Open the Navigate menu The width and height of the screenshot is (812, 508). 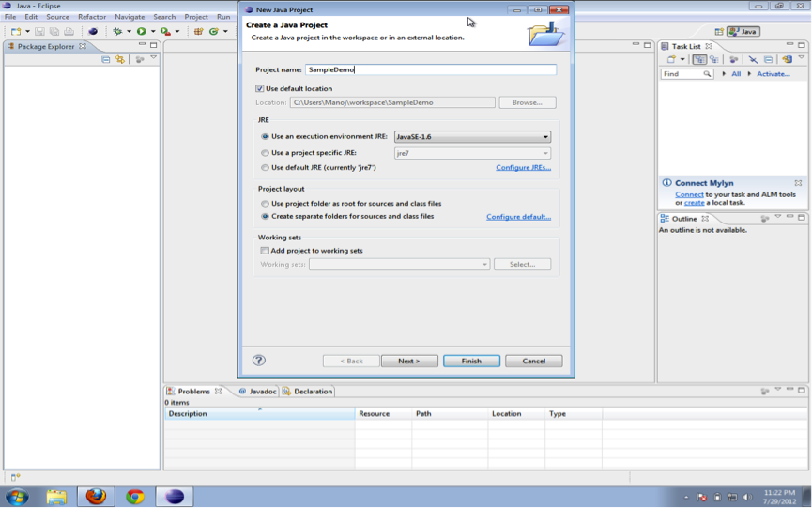coord(130,17)
